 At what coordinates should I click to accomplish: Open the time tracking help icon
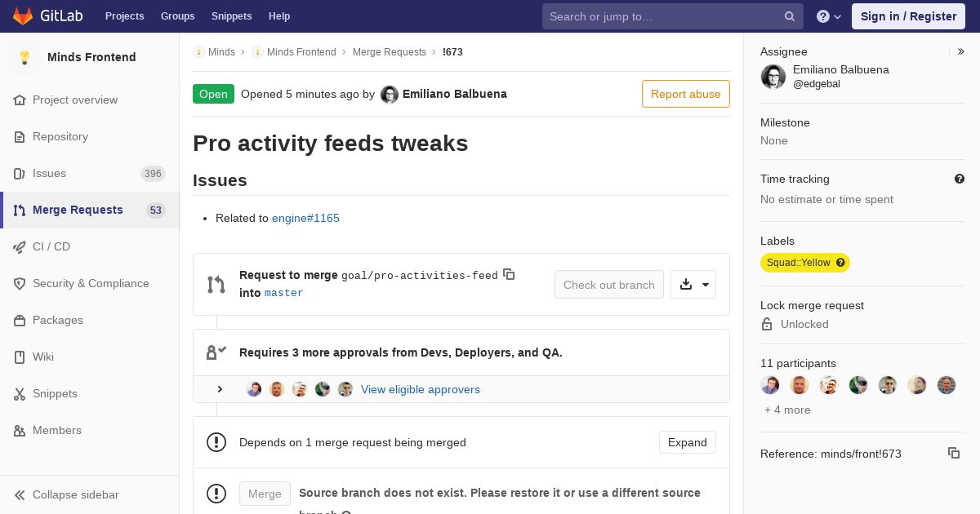coord(960,179)
